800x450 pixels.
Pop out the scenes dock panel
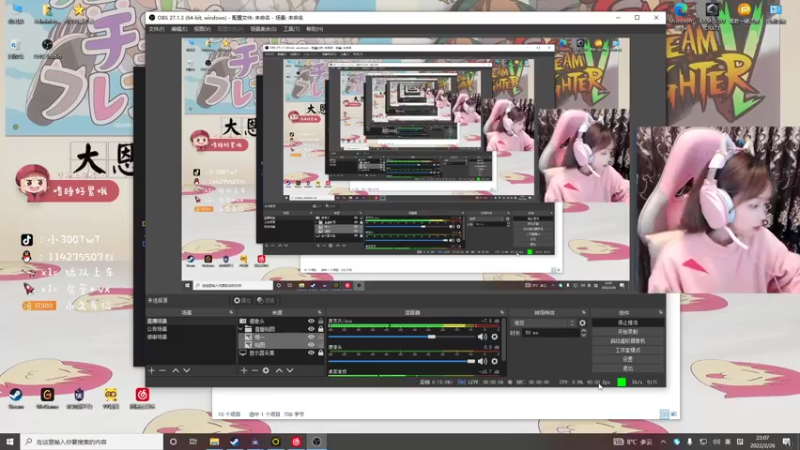pyautogui.click(x=231, y=312)
